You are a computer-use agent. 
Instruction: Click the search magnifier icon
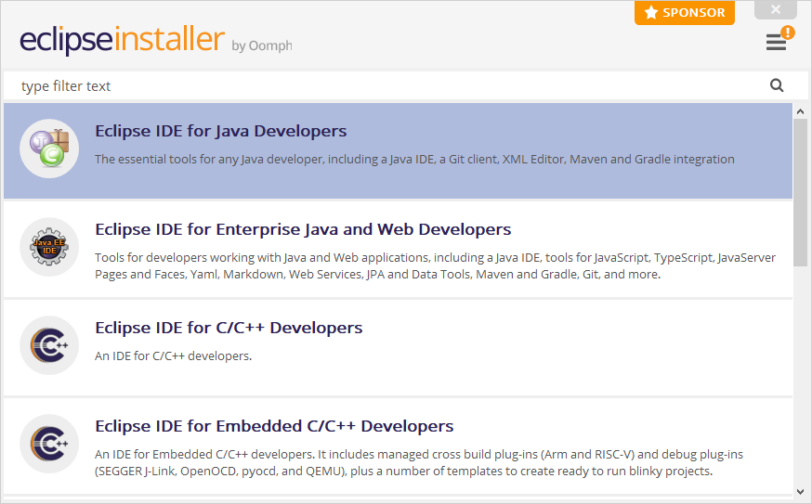[x=777, y=85]
